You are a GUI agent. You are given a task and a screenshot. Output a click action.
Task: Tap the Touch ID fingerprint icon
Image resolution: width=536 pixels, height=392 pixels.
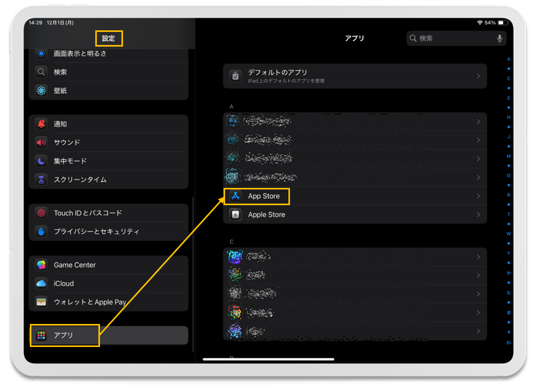41,213
